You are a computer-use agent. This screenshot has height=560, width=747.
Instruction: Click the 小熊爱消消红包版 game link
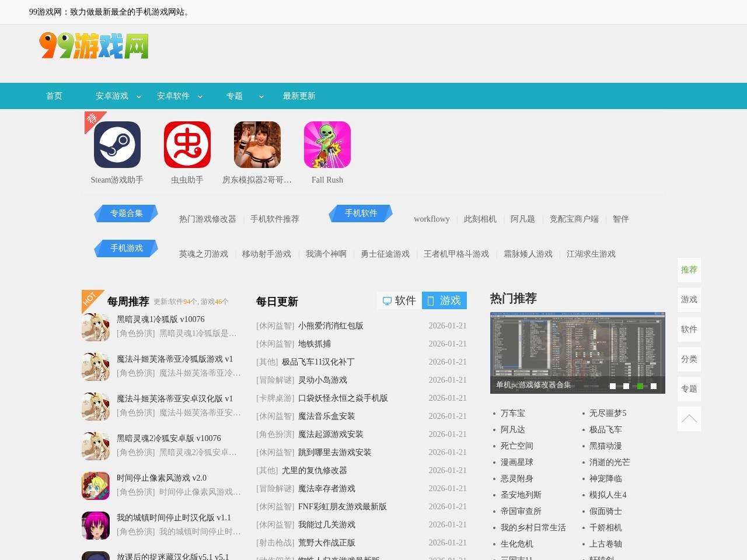tap(330, 326)
